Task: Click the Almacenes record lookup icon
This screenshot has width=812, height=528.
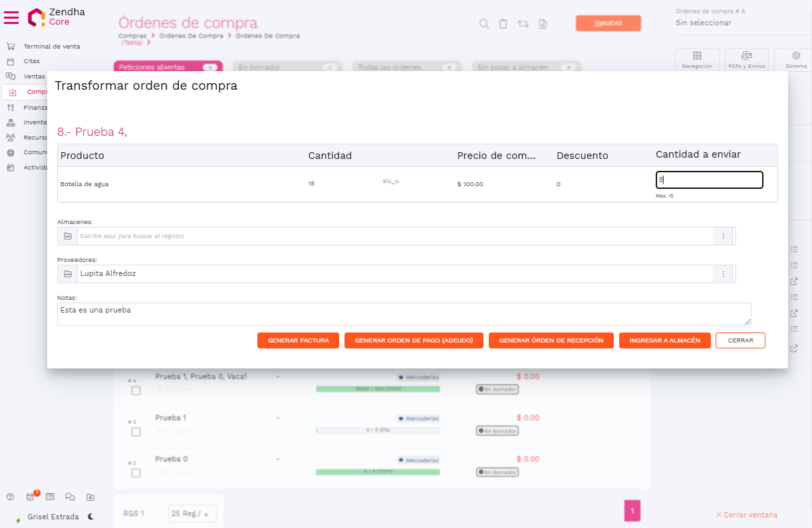Action: tap(68, 236)
